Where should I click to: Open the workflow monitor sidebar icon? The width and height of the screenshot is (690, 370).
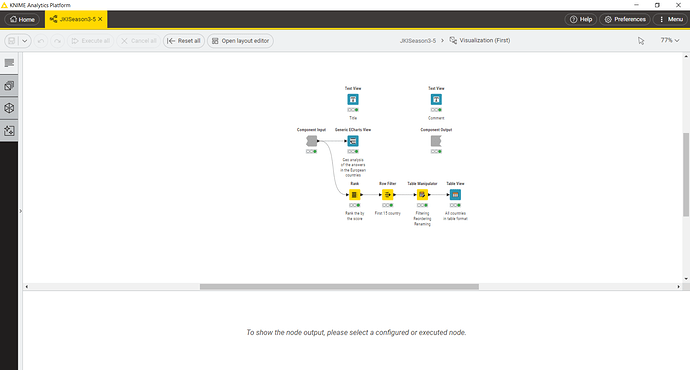pos(9,131)
